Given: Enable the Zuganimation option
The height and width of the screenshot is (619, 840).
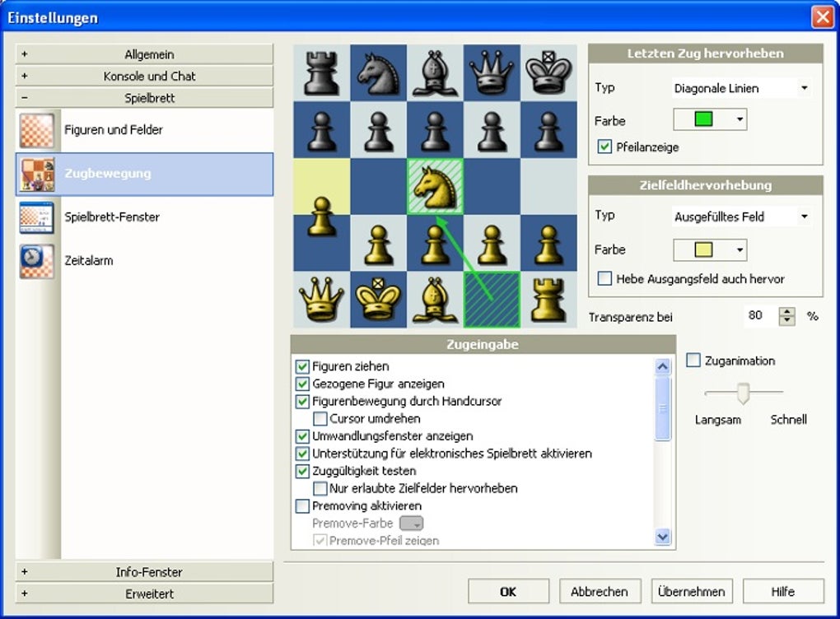Looking at the screenshot, I should coord(693,360).
